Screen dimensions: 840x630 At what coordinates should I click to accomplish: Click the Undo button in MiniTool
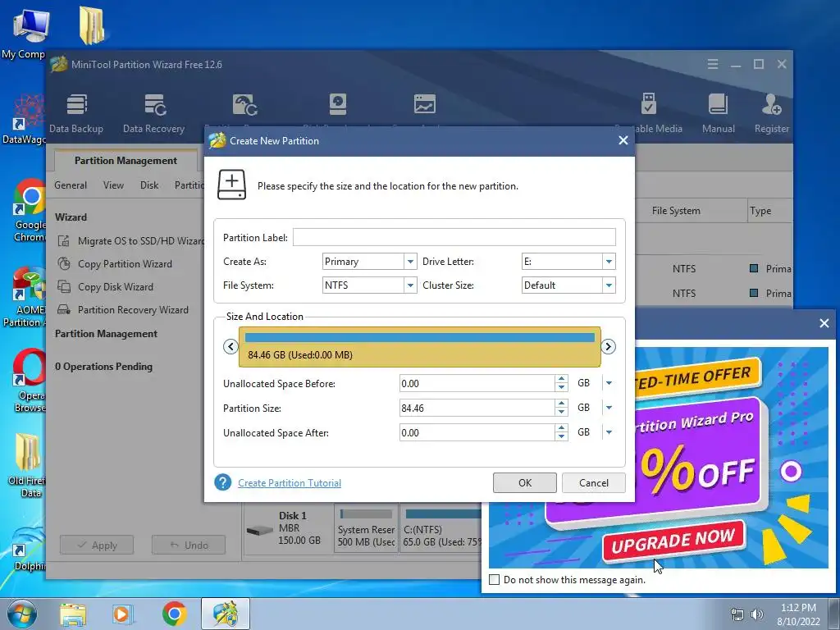point(189,545)
